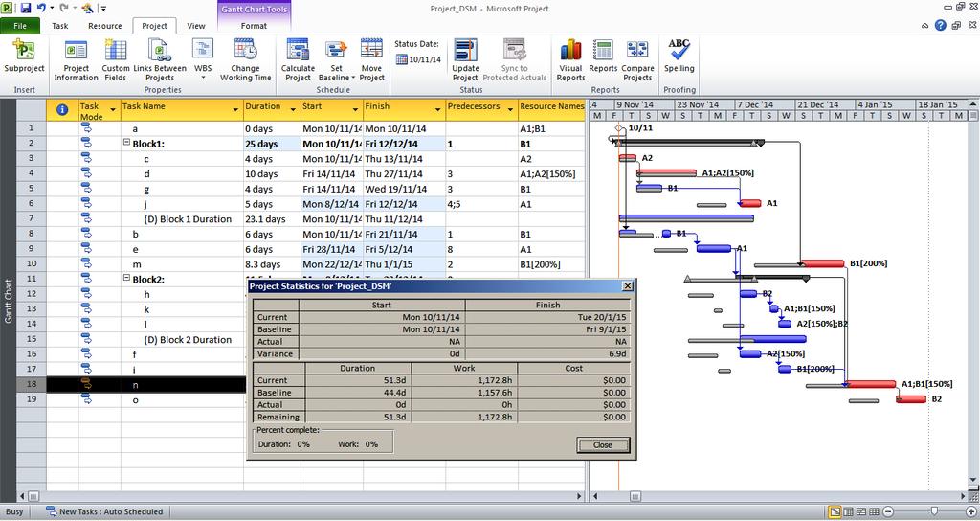Open the File tab
The width and height of the screenshot is (980, 521).
point(20,26)
